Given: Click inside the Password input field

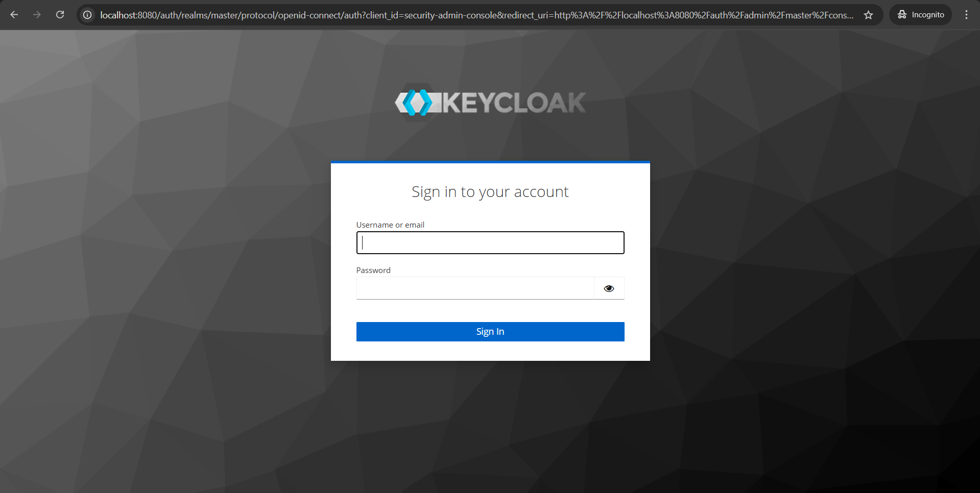Looking at the screenshot, I should (475, 288).
